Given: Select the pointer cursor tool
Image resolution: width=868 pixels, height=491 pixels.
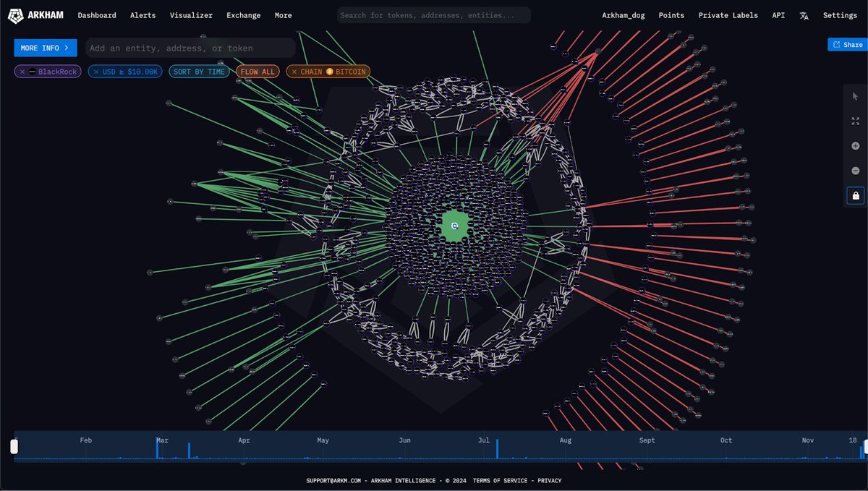Looking at the screenshot, I should tap(855, 96).
